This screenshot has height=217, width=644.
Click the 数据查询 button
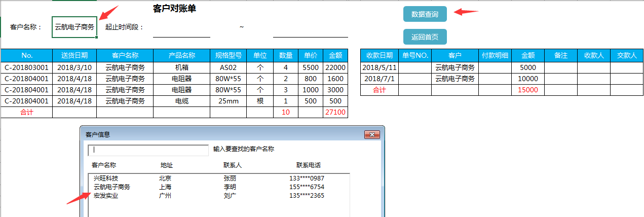pos(425,14)
